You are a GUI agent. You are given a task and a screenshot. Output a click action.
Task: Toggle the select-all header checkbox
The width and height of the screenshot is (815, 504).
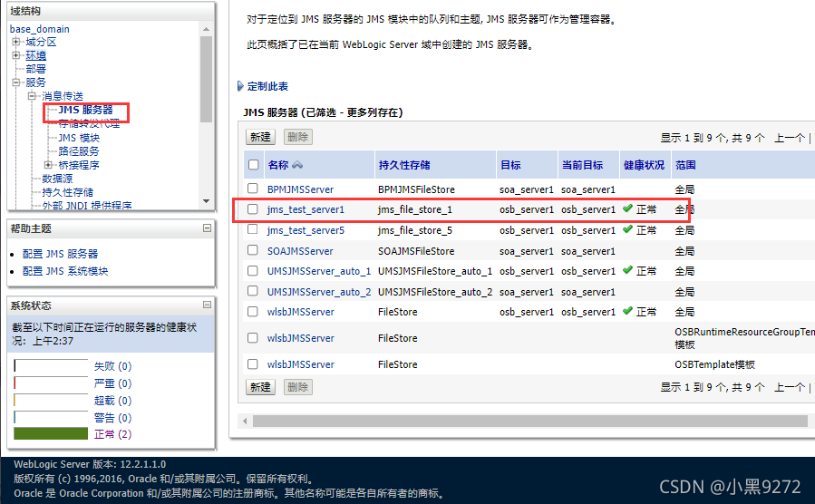(x=253, y=165)
